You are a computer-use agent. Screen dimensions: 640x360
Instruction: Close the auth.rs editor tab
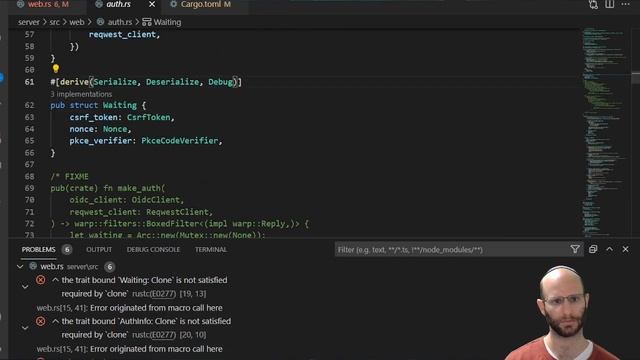[152, 4]
